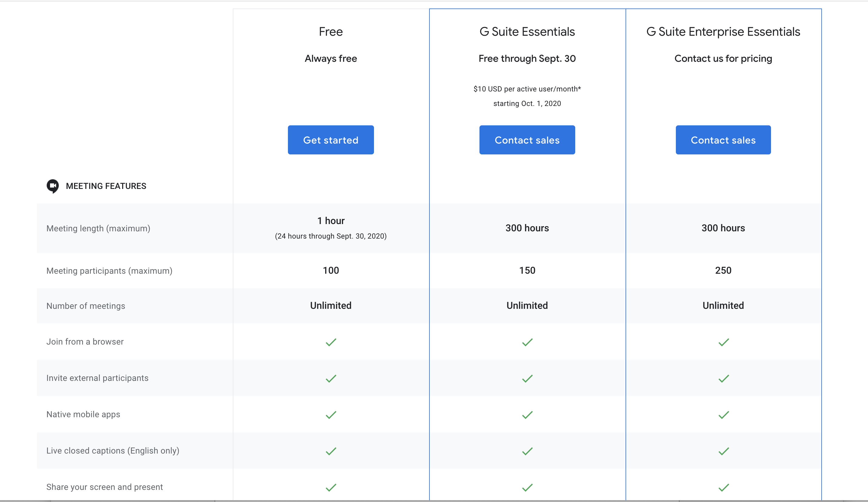Click 300 hours in Enterprise Essentials column

(x=723, y=228)
